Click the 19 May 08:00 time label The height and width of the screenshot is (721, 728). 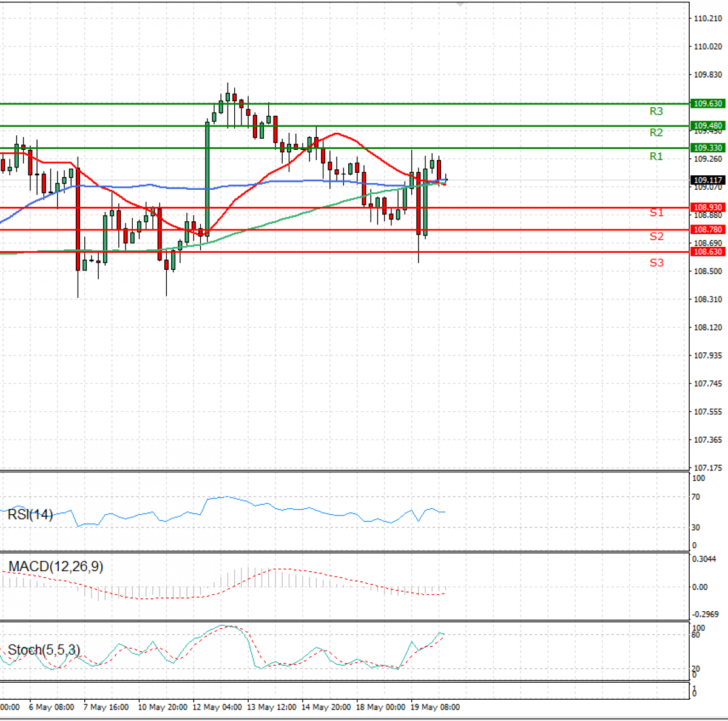click(435, 707)
